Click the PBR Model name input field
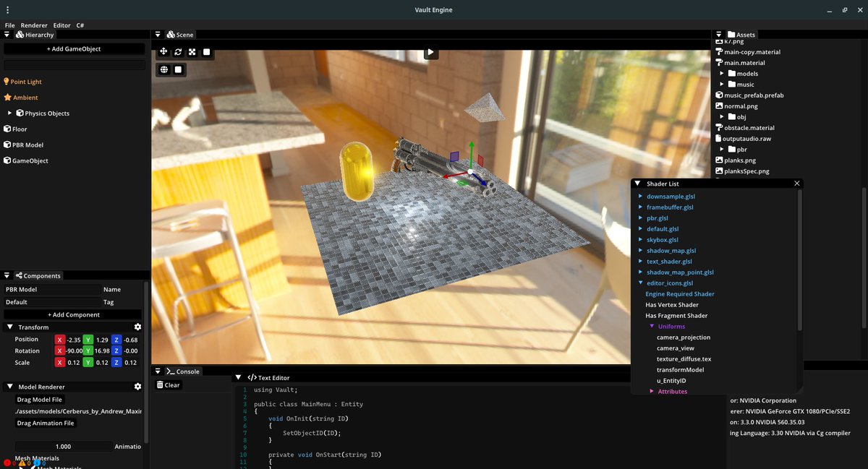 [52, 290]
